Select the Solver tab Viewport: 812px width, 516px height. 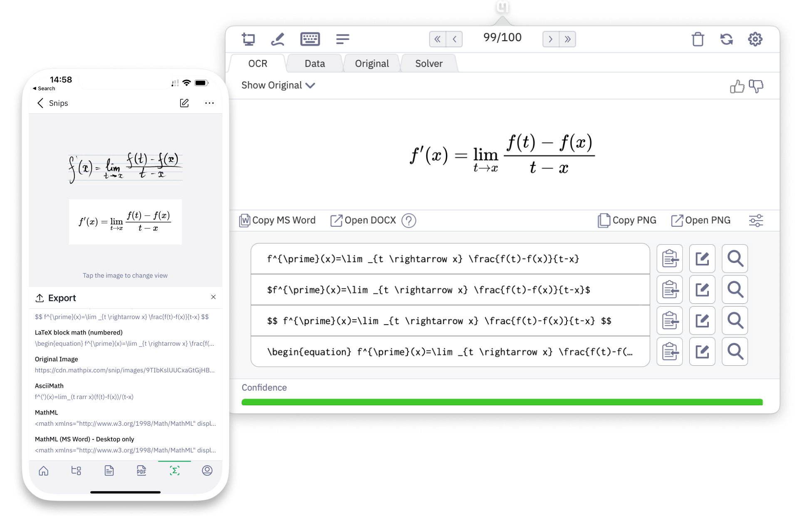pos(428,63)
